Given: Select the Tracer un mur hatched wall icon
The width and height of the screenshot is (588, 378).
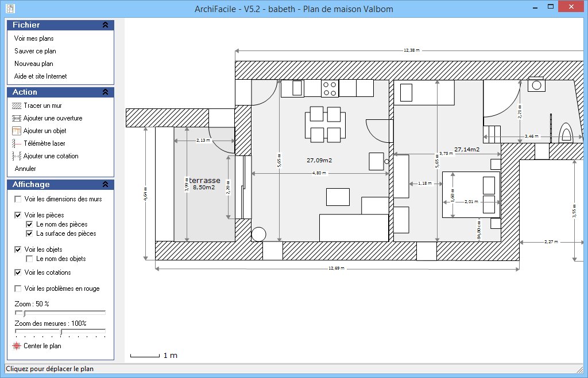Looking at the screenshot, I should pos(17,106).
